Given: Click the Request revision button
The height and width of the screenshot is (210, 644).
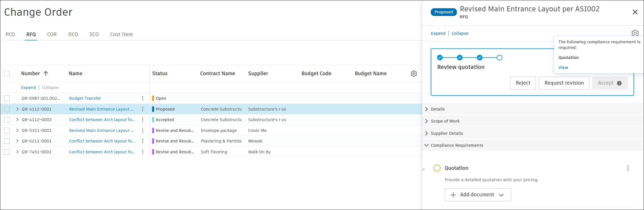Looking at the screenshot, I should click(x=564, y=83).
